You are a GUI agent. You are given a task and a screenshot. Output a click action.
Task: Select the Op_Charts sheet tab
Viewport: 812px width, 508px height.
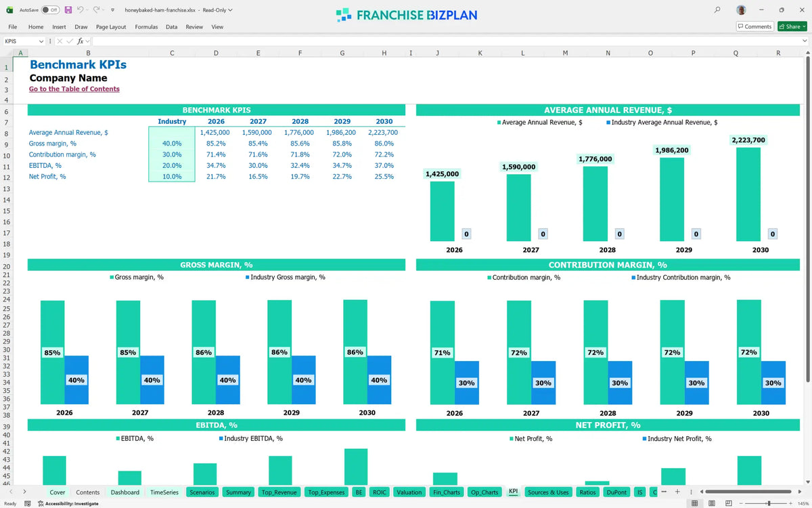coord(484,492)
